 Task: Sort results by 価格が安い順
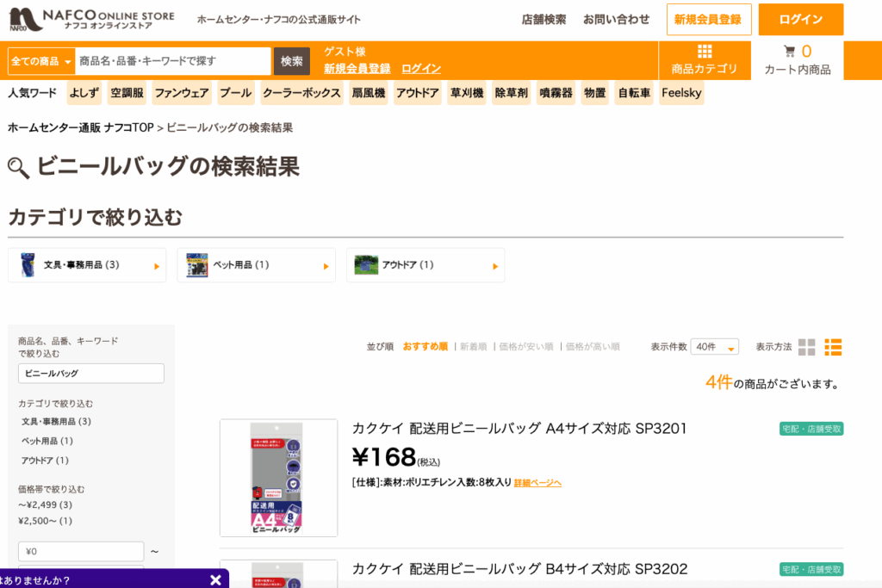pos(526,347)
